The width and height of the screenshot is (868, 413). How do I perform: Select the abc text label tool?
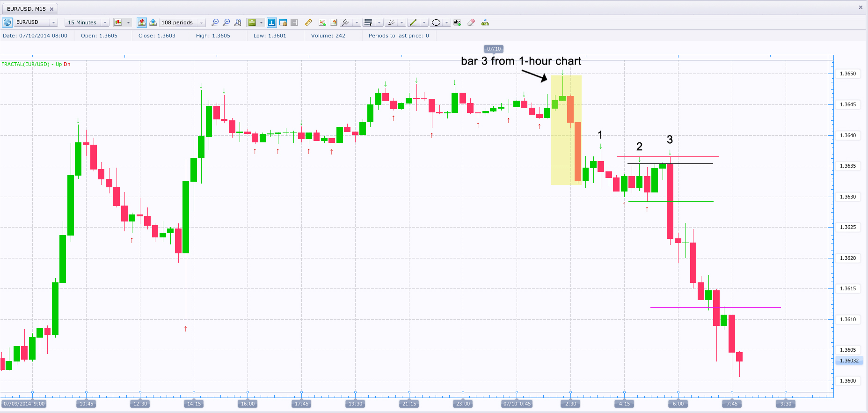click(x=457, y=22)
